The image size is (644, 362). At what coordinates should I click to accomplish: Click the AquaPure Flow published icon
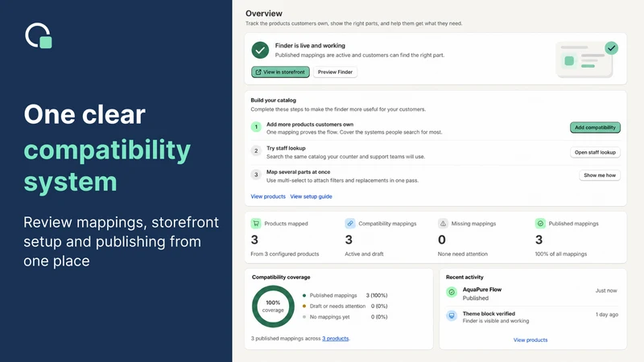(x=452, y=292)
